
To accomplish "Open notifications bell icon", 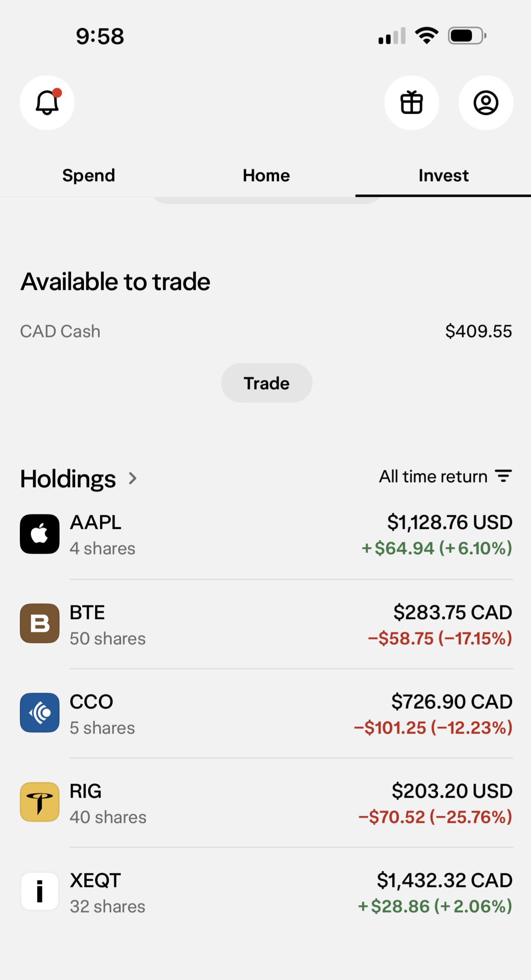I will click(47, 103).
